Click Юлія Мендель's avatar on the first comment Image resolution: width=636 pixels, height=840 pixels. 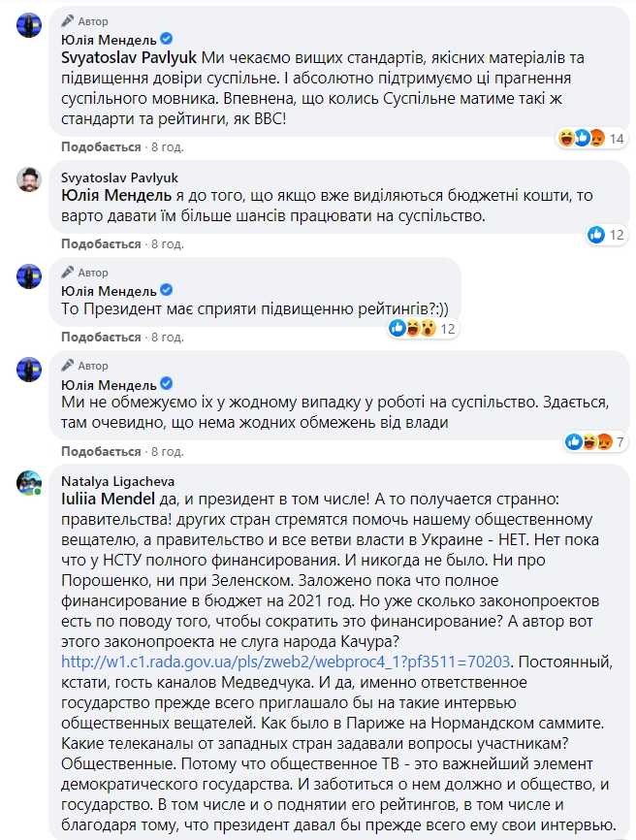[x=29, y=25]
